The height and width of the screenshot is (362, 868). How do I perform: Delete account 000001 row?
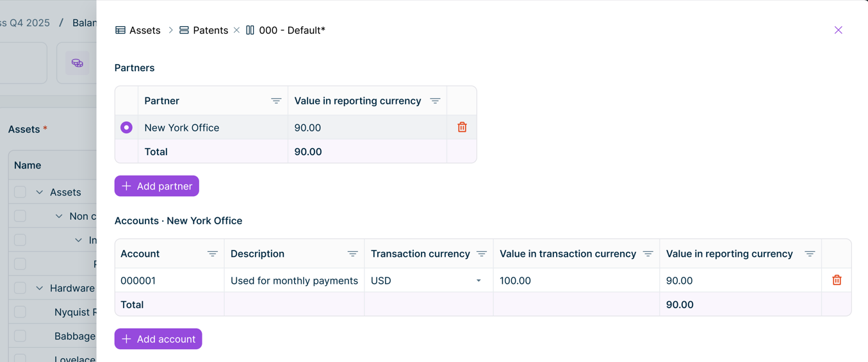coord(837,281)
